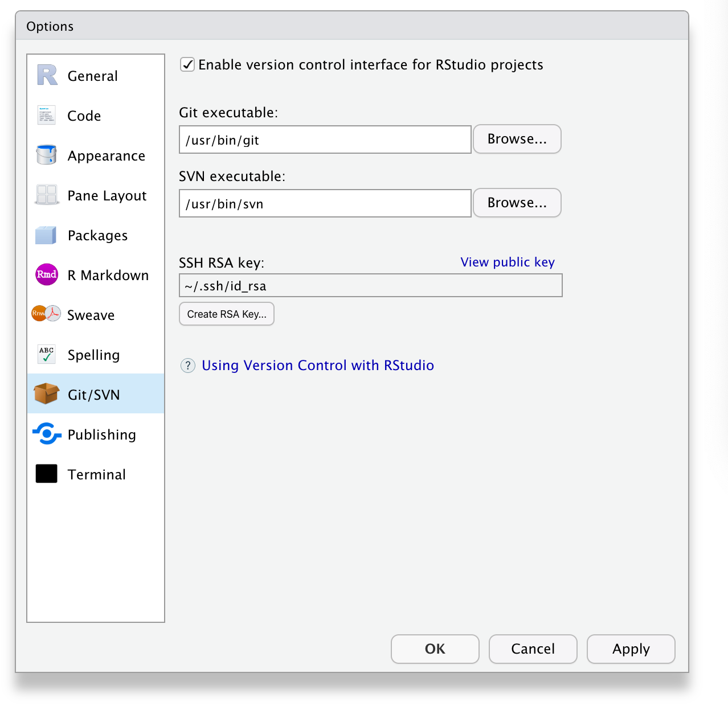Viewport: 728px width, 706px height.
Task: Click the SSH RSA key path field
Action: 371,285
